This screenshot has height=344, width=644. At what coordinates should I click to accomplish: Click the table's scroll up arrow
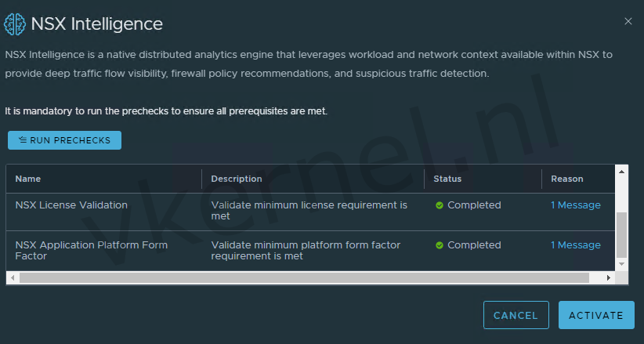pos(621,172)
